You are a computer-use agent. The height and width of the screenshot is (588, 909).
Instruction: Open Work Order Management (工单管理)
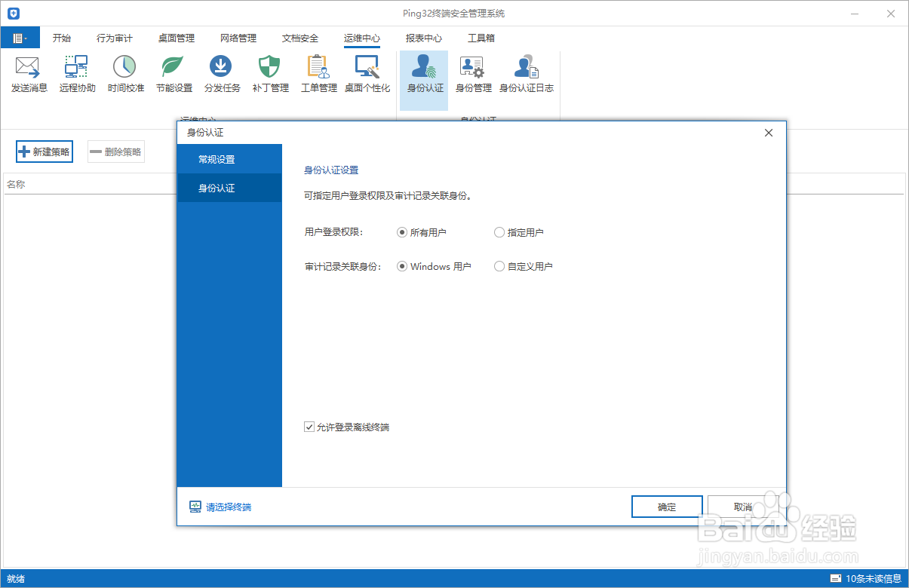(319, 75)
